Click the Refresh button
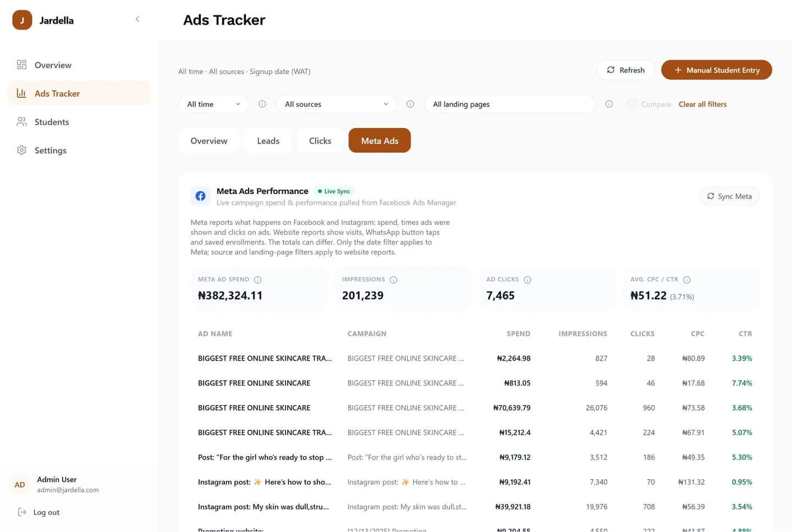The width and height of the screenshot is (792, 532). [625, 70]
